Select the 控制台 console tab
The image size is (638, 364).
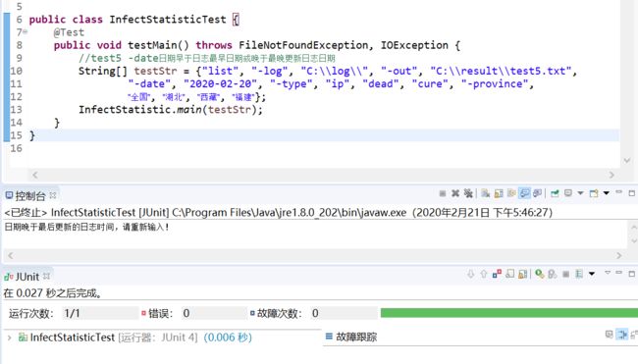click(30, 196)
